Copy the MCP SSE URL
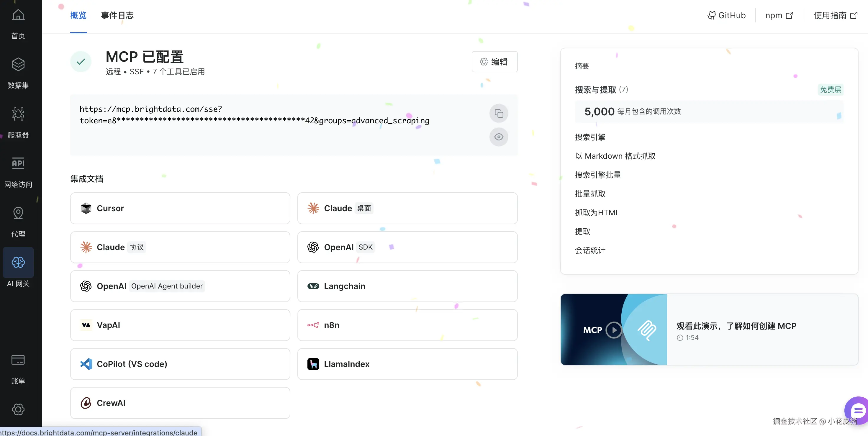The image size is (868, 436). coord(499,114)
